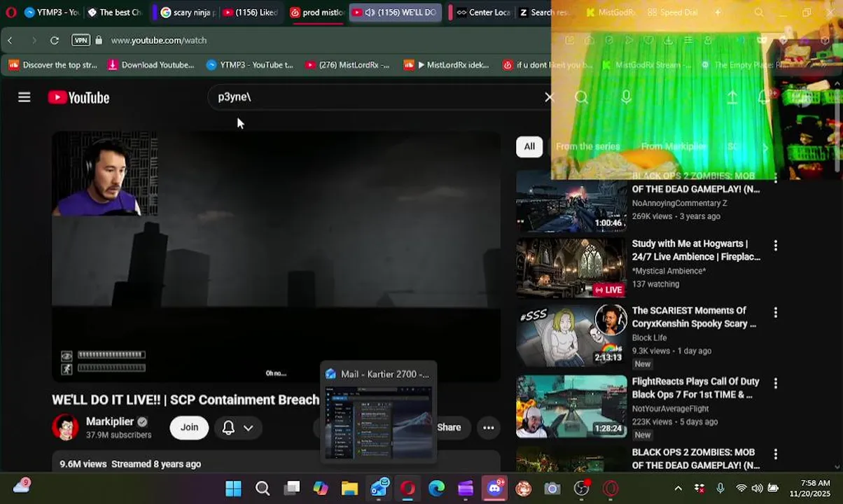The width and height of the screenshot is (843, 504).
Task: Open 'MistLordRx idek...' bookmark
Action: (x=446, y=65)
